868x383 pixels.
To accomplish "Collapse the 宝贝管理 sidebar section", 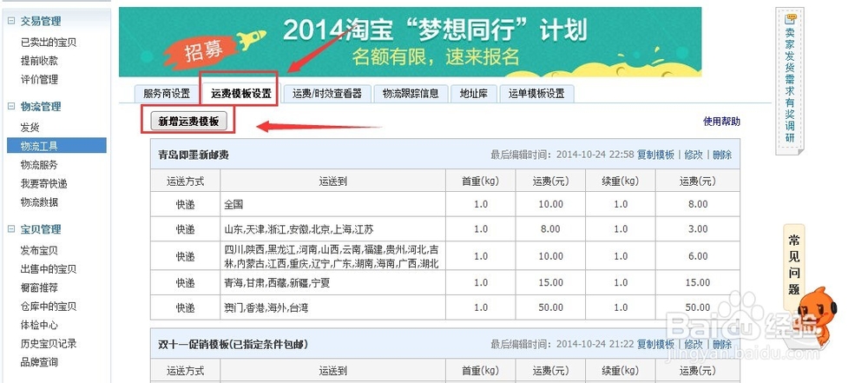I will tap(11, 229).
